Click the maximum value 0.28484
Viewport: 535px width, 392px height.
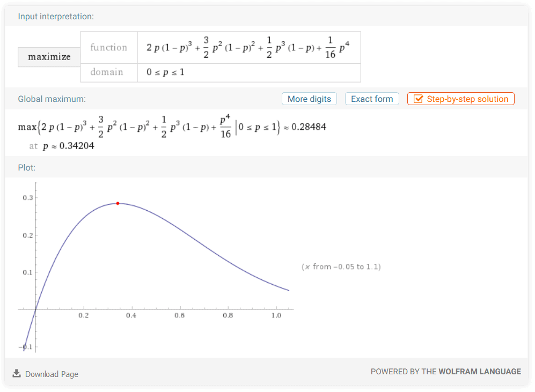point(309,127)
